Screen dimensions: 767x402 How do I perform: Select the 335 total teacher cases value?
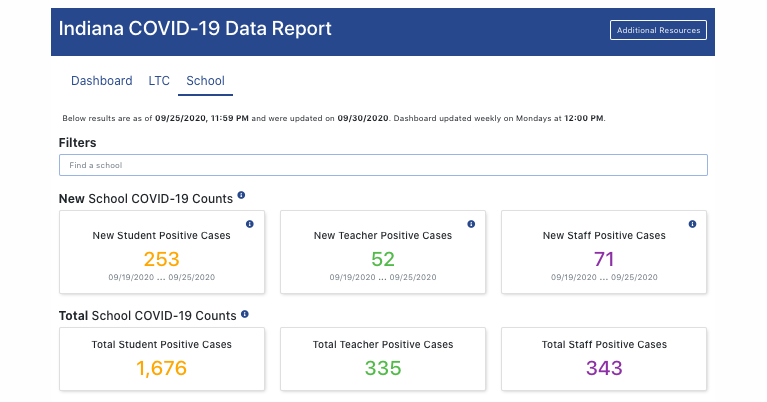click(x=383, y=368)
